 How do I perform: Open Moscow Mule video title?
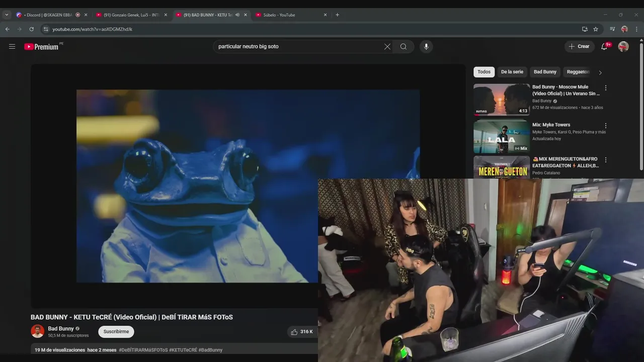coord(566,90)
